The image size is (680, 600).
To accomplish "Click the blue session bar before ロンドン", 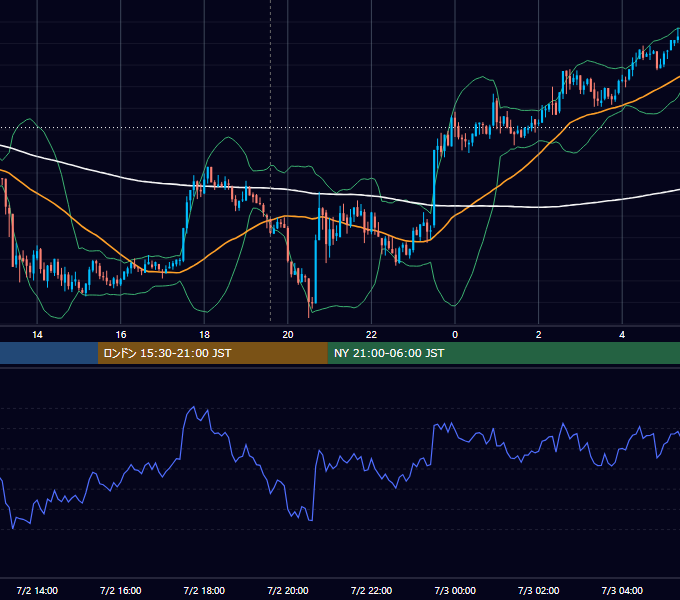I will click(x=49, y=353).
